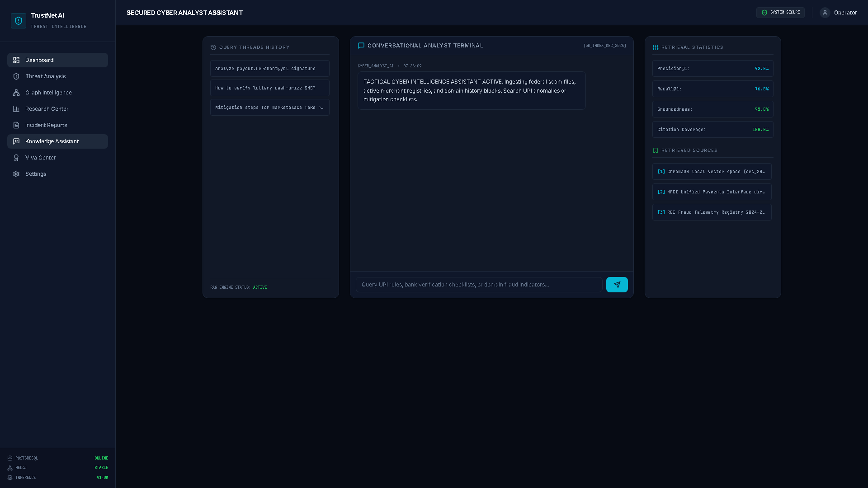Viewport: 868px width, 488px height.
Task: Click the RAG Engine Status ACTIVE text
Action: coord(260,287)
